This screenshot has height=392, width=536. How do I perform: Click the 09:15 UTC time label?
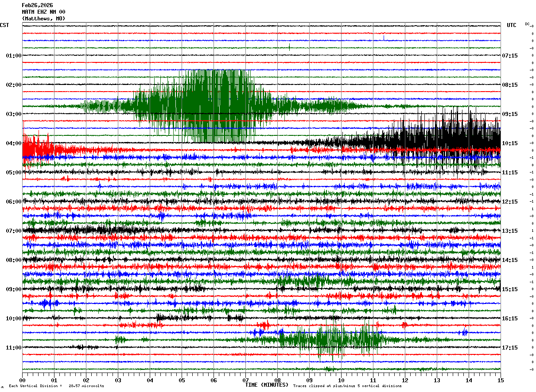pyautogui.click(x=510, y=114)
